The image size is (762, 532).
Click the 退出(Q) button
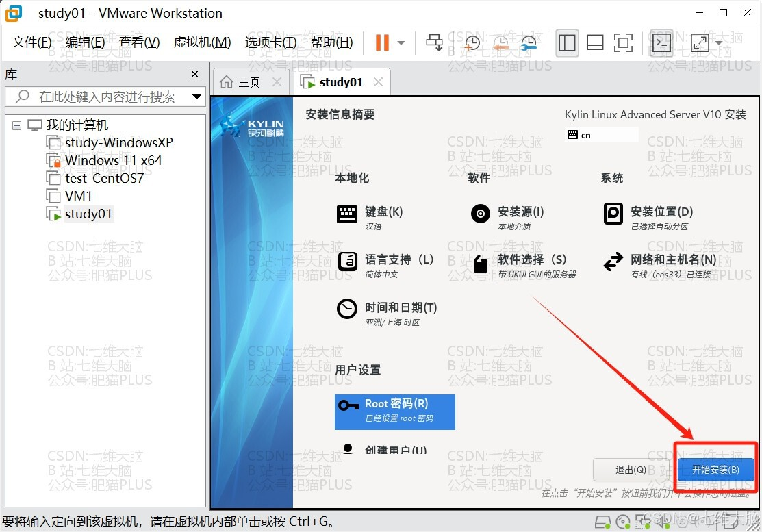[x=631, y=470]
